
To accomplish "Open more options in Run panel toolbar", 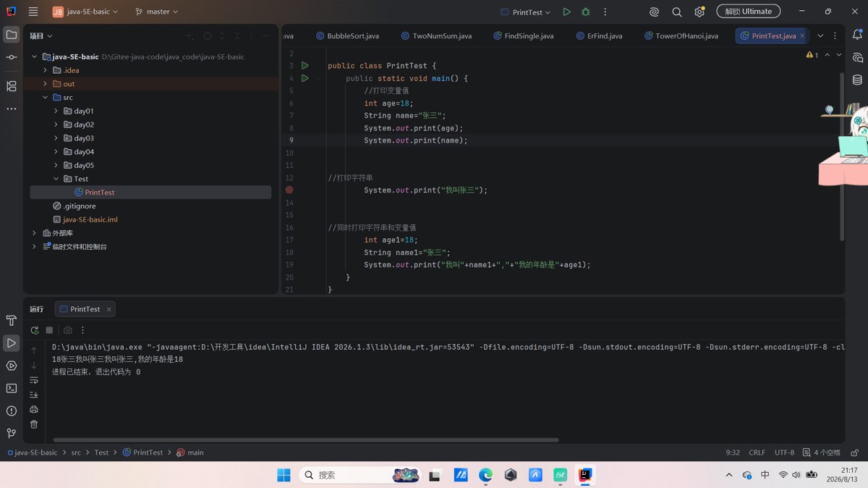I will click(82, 330).
